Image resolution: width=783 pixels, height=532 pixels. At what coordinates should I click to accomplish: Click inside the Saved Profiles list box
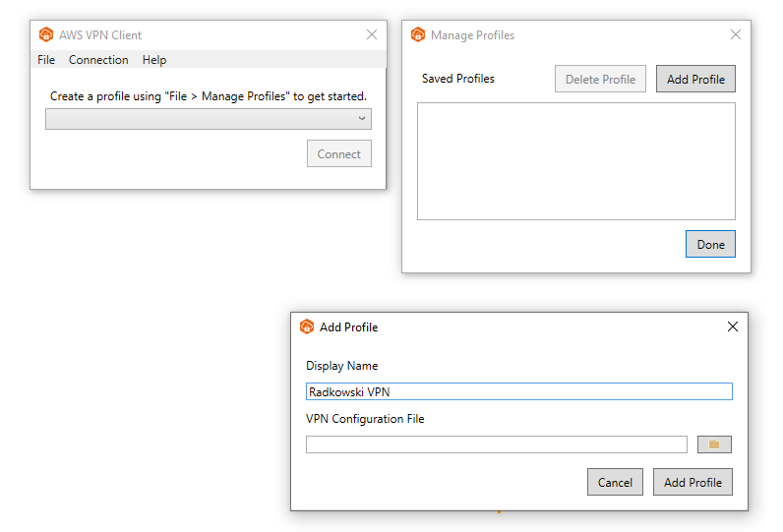(576, 161)
